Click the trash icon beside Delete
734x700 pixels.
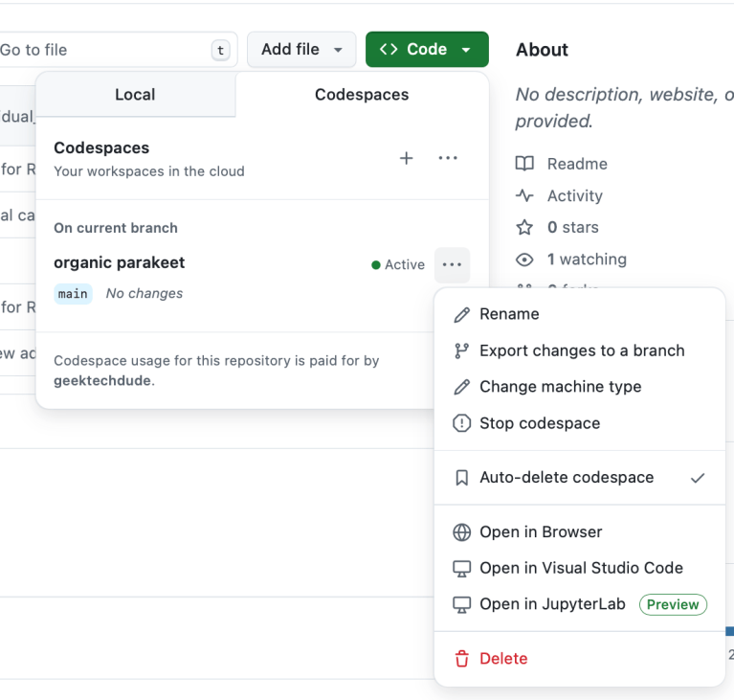[x=461, y=658]
